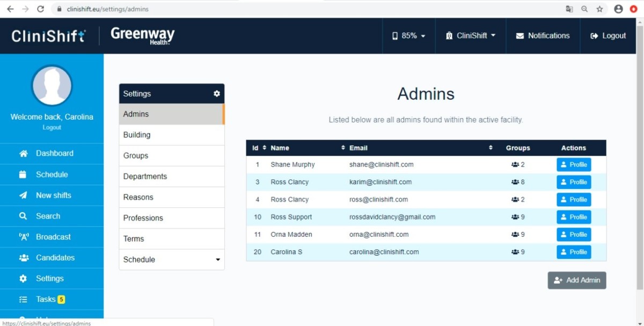
Task: Open Profile for Carolina S
Action: tap(574, 252)
